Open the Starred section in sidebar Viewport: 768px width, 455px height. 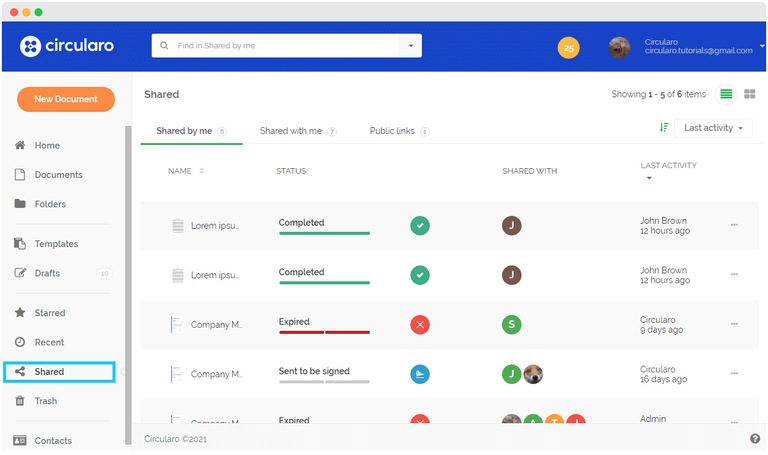point(49,313)
